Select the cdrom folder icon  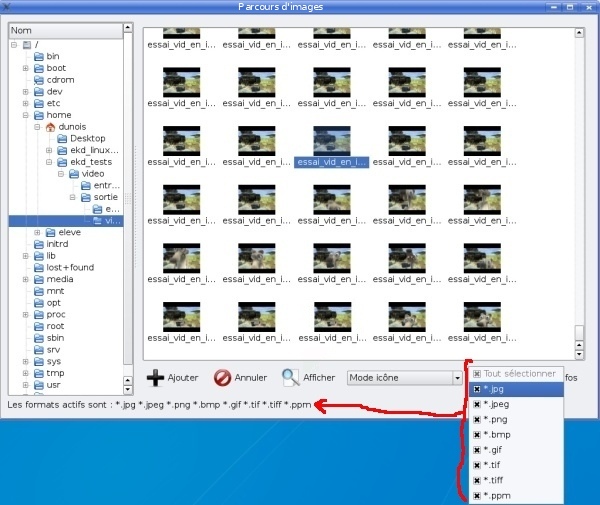click(x=39, y=80)
